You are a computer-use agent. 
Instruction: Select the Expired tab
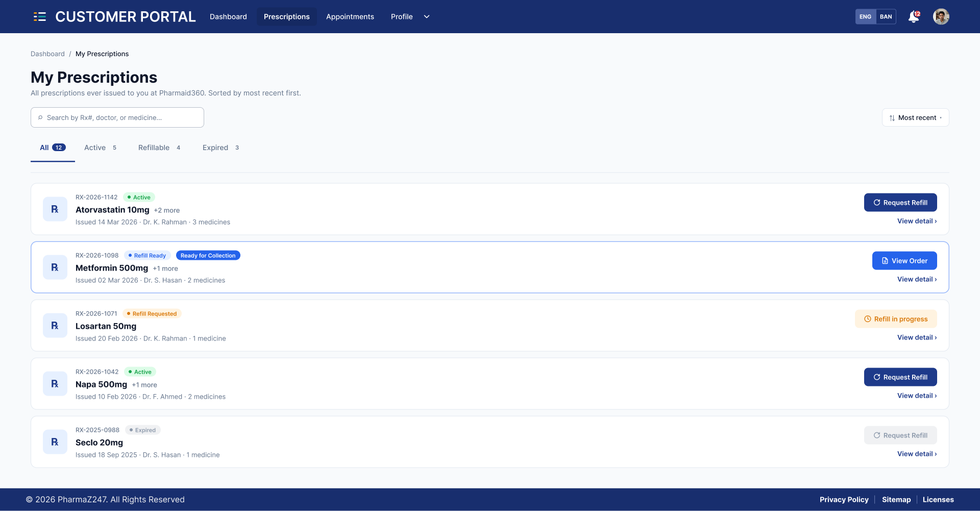220,148
